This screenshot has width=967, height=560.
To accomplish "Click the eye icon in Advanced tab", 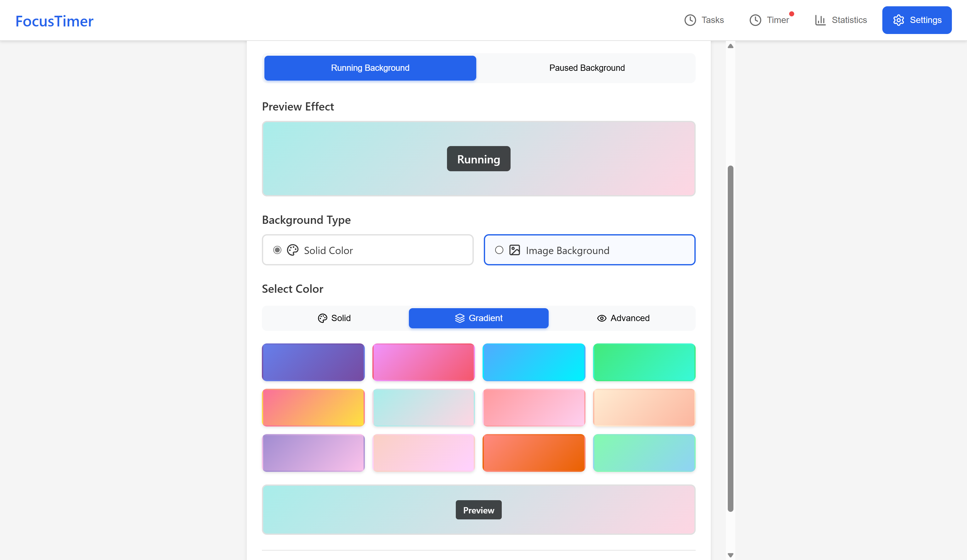I will 602,318.
